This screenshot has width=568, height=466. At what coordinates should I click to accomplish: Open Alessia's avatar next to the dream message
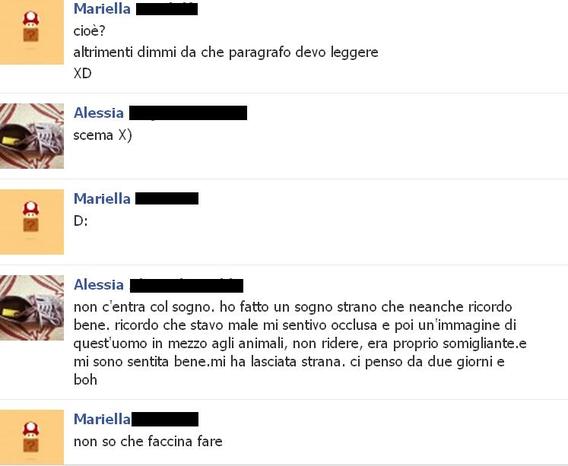(32, 308)
